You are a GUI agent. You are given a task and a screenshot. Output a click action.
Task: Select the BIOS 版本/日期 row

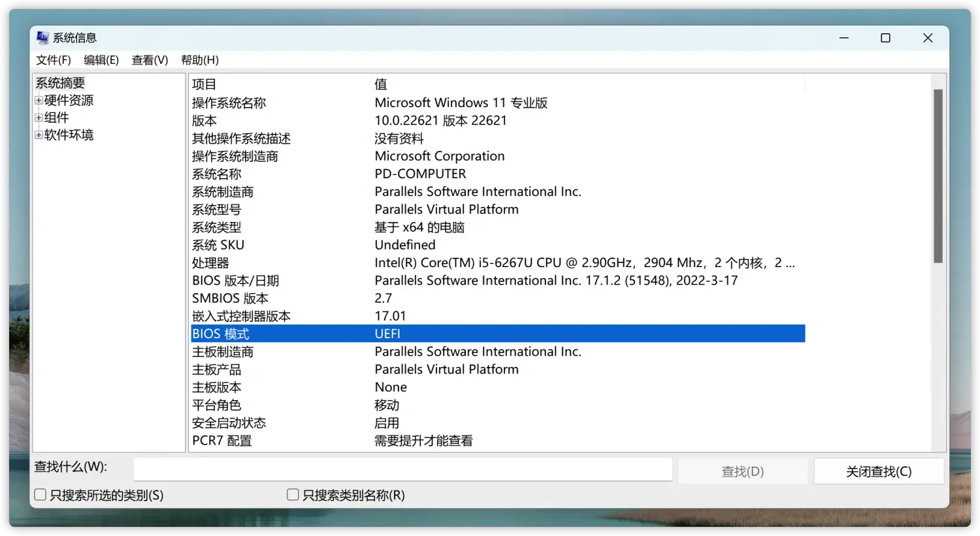[498, 281]
